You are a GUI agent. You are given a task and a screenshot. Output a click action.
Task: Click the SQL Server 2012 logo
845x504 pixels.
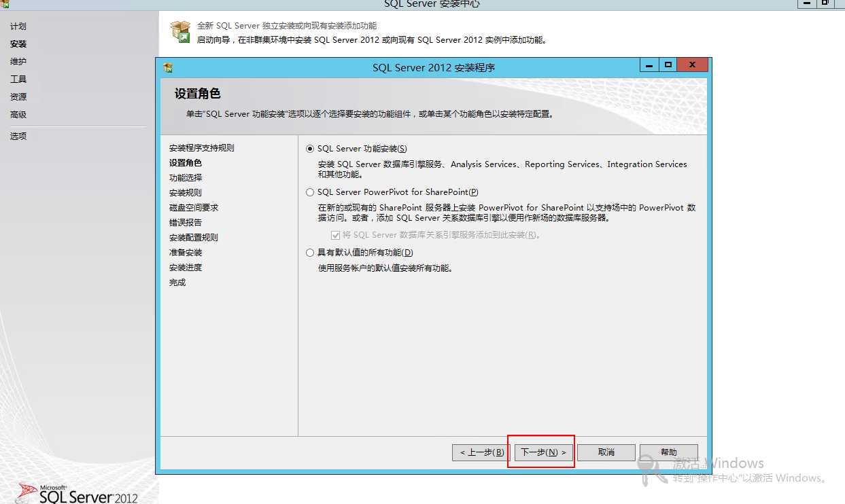[78, 494]
